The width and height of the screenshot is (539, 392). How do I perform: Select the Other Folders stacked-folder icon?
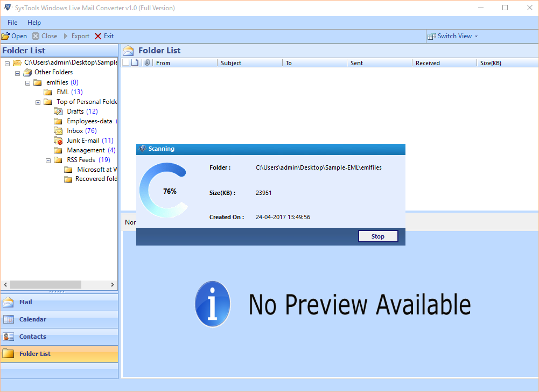[x=27, y=72]
